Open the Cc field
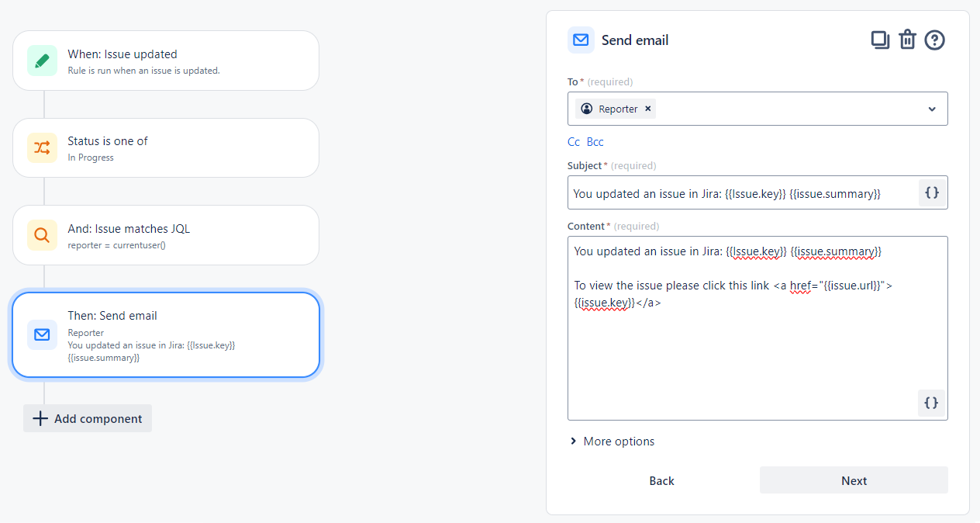 pyautogui.click(x=573, y=141)
